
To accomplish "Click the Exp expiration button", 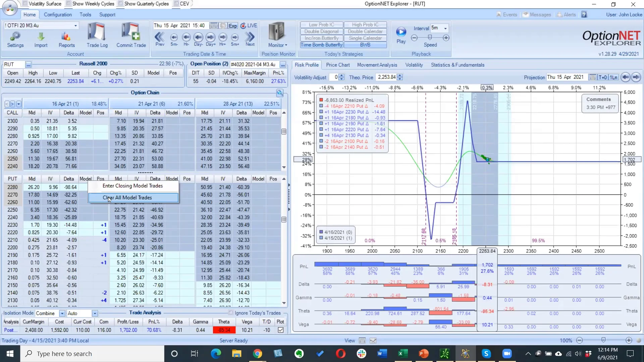I will coord(233,26).
